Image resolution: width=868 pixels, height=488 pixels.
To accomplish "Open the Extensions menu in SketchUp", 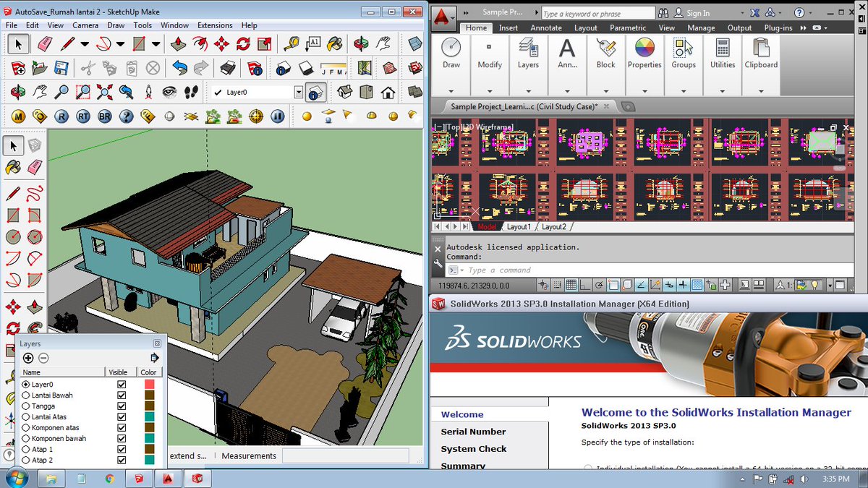I will click(215, 25).
